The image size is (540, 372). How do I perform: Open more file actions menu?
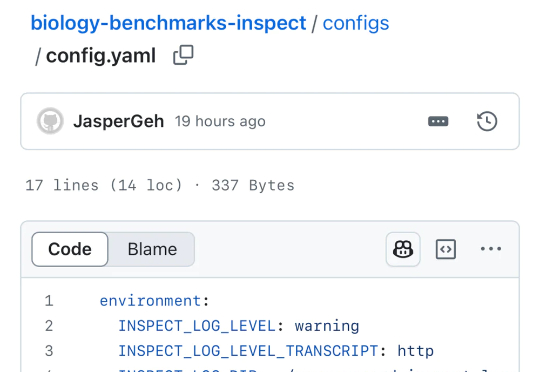[491, 249]
